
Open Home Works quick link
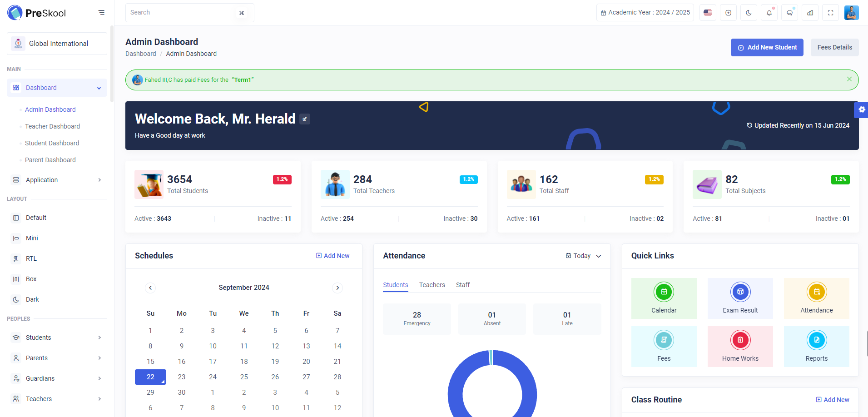pyautogui.click(x=740, y=347)
